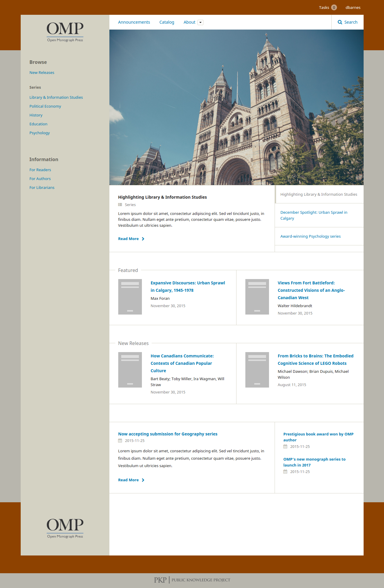Click the Read More arrow under Geography announcement
This screenshot has height=588, width=384.
tap(143, 480)
